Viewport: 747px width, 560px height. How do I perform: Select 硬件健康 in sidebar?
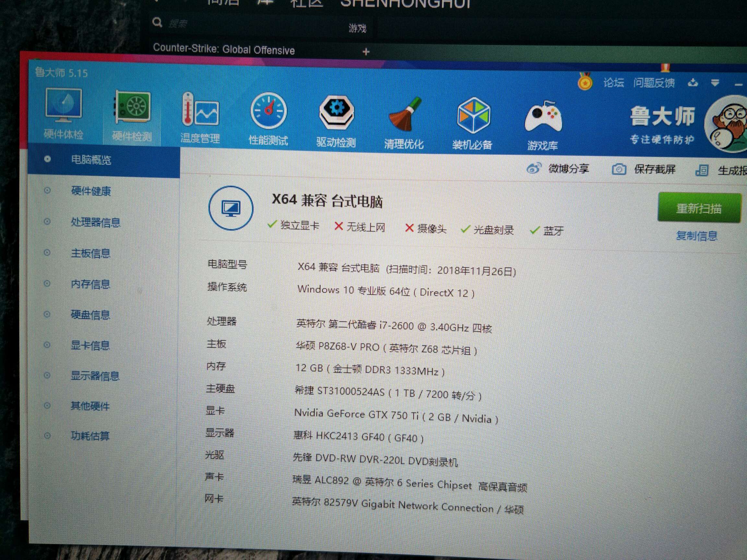[x=91, y=191]
